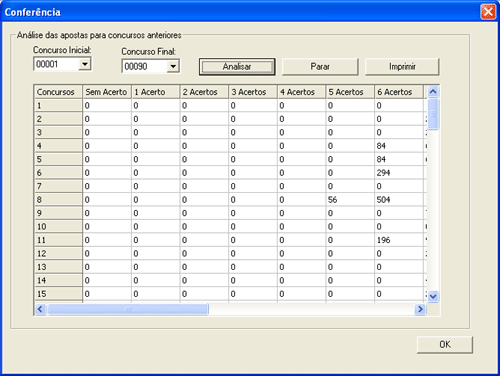Click the 6 Acertos cell in row 15
The width and height of the screenshot is (500, 376).
point(399,294)
